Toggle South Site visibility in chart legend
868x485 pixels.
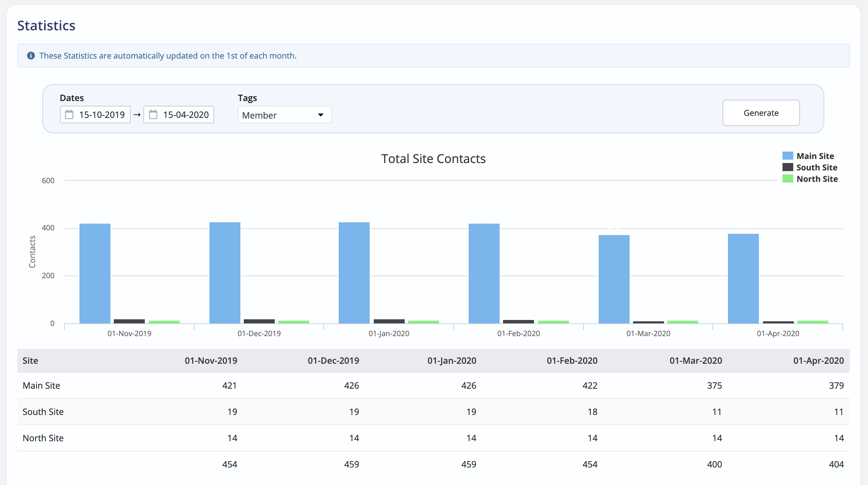tap(816, 167)
